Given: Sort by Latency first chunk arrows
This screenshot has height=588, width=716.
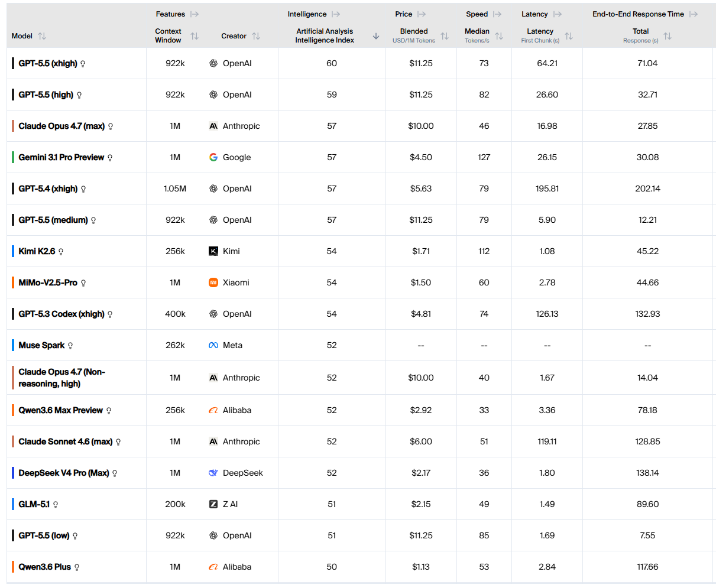Looking at the screenshot, I should click(569, 36).
